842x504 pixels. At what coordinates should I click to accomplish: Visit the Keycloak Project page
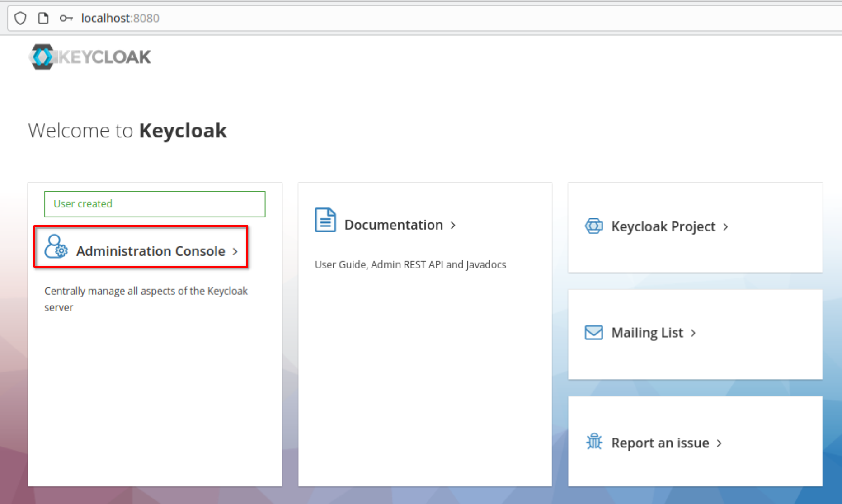click(662, 226)
